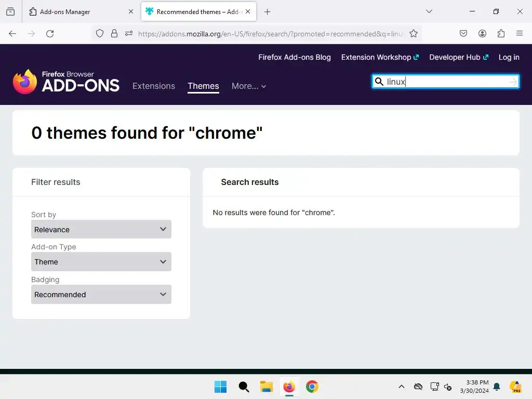Go back one page
The width and height of the screenshot is (532, 399).
point(12,34)
